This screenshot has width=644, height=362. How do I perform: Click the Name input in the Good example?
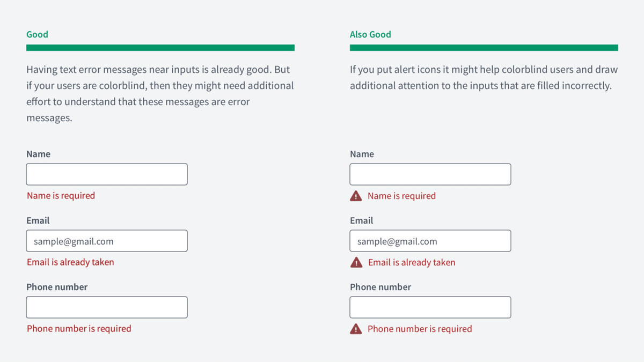107,174
